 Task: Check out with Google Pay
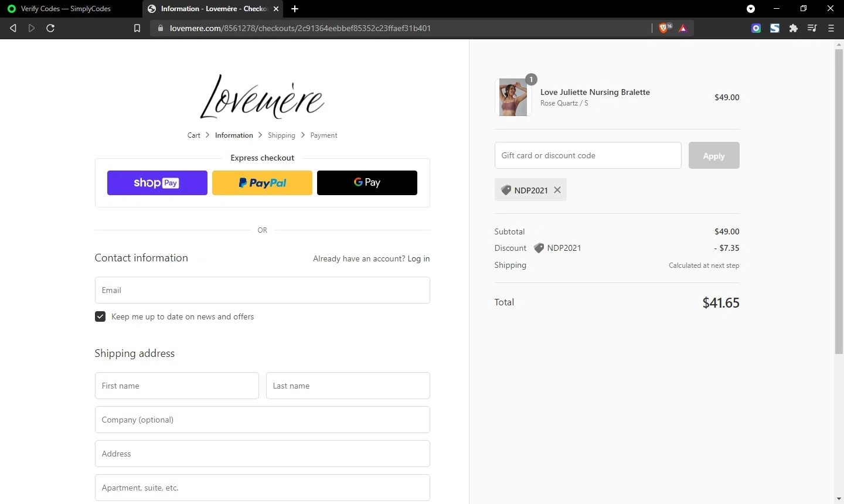pos(367,183)
